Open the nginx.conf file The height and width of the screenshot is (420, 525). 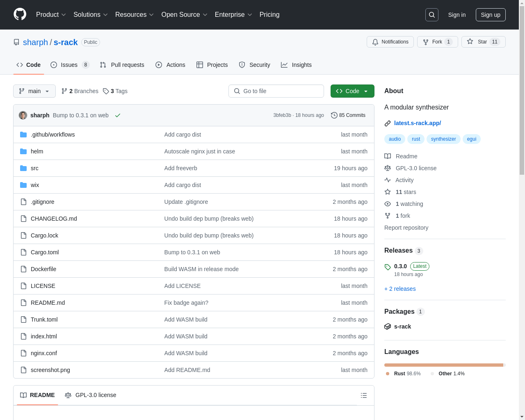[x=44, y=353]
